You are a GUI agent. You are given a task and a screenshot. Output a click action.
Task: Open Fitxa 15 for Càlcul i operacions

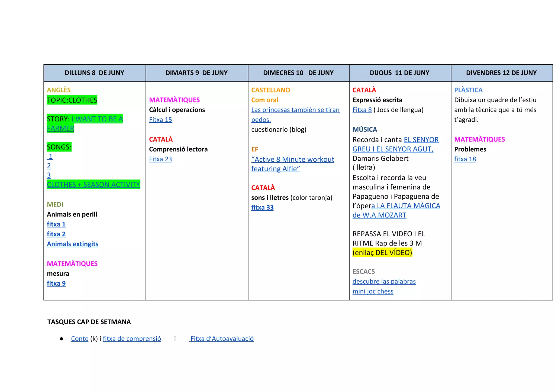point(160,120)
